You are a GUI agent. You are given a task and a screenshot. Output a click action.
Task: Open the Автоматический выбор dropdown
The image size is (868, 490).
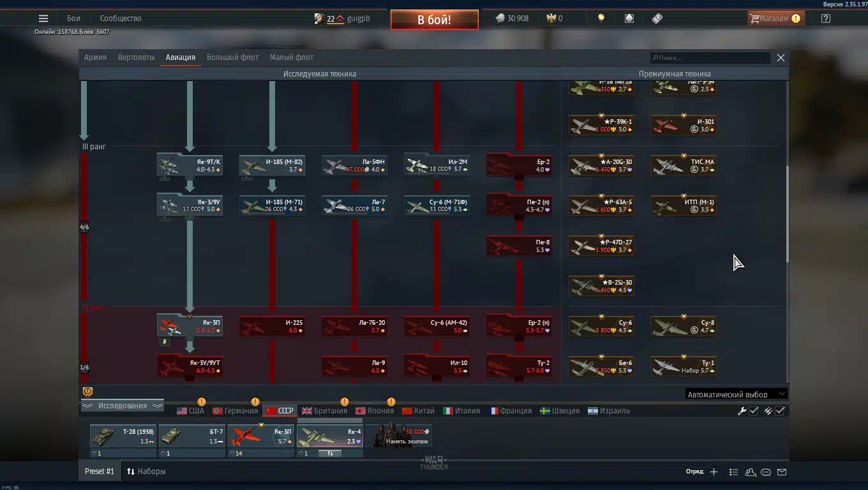coord(736,394)
